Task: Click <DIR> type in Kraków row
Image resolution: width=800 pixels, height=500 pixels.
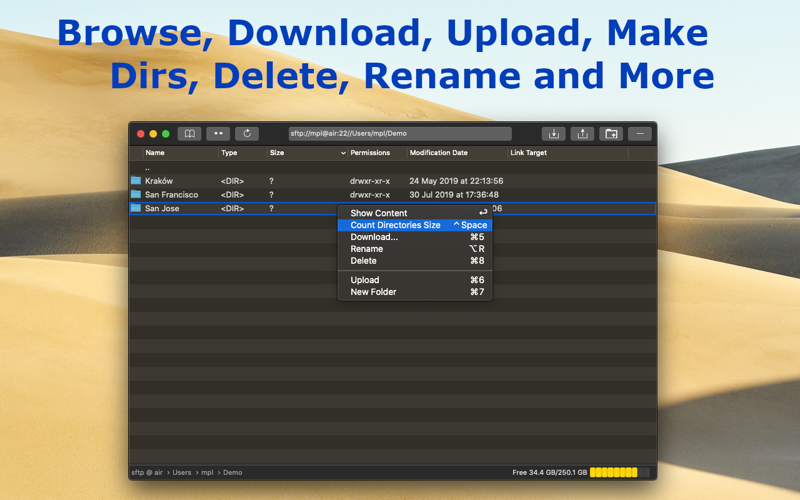Action: click(232, 181)
